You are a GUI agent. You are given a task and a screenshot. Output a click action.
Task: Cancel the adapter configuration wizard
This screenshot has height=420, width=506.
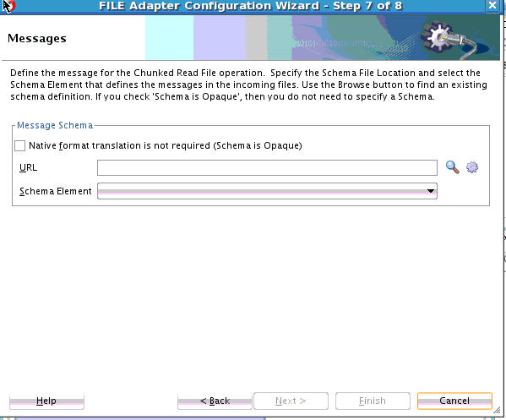click(x=454, y=401)
